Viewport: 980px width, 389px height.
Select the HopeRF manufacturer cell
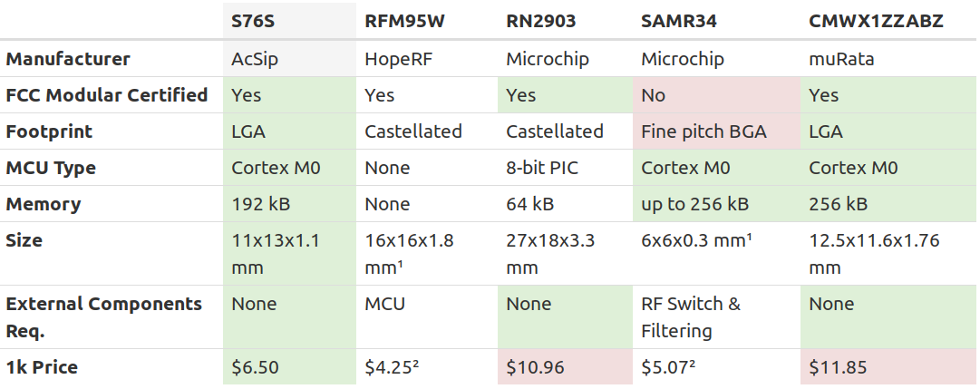tap(427, 59)
